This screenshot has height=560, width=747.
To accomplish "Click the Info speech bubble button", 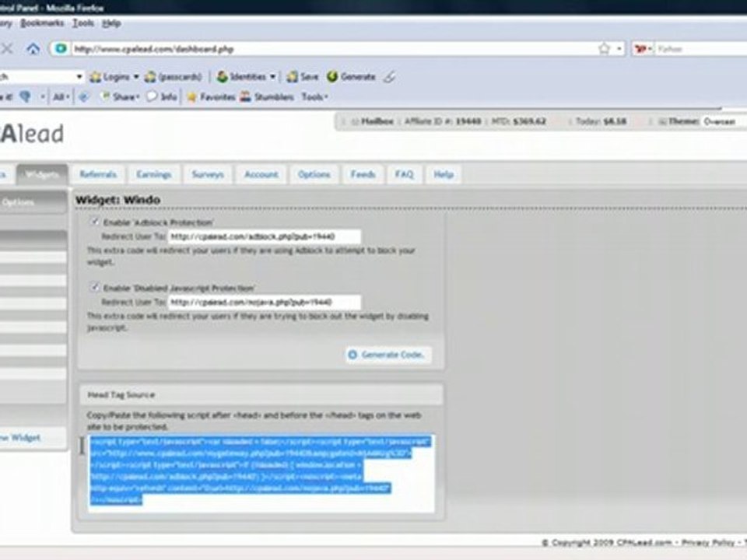I will (162, 96).
